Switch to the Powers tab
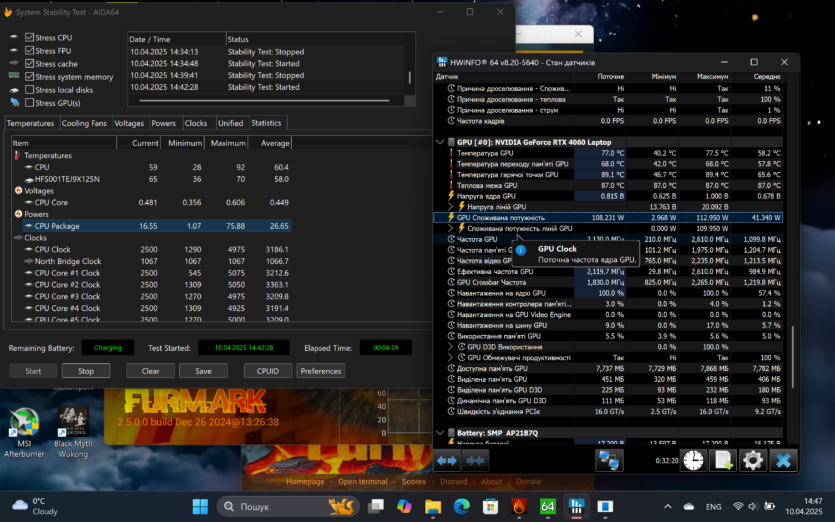The width and height of the screenshot is (835, 522). [x=163, y=123]
